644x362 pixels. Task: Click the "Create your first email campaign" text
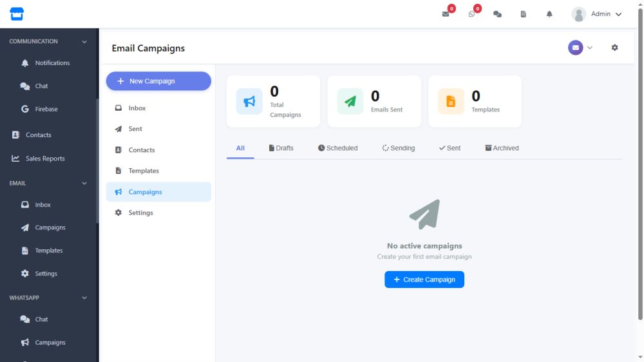424,256
